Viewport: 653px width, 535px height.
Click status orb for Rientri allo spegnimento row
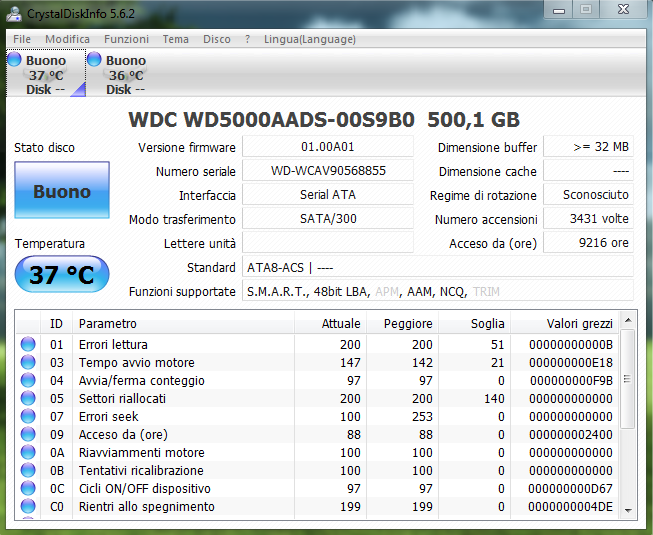(x=28, y=506)
